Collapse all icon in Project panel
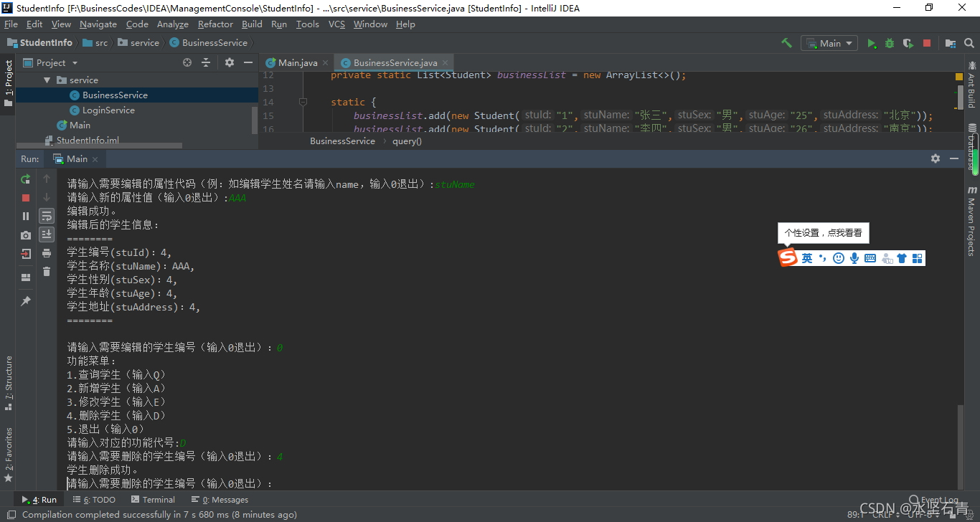Viewport: 980px width, 522px height. (x=206, y=62)
